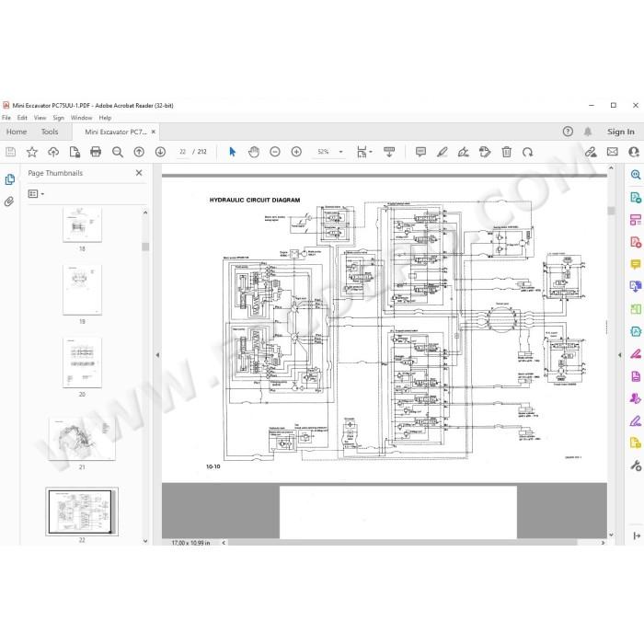Select page 22 thumbnail
The height and width of the screenshot is (644, 644).
pyautogui.click(x=82, y=512)
